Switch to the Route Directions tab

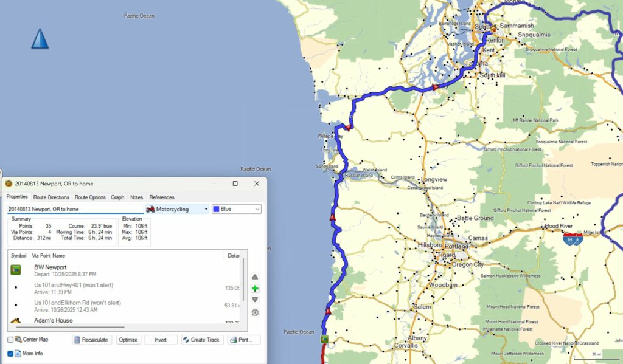pos(51,197)
